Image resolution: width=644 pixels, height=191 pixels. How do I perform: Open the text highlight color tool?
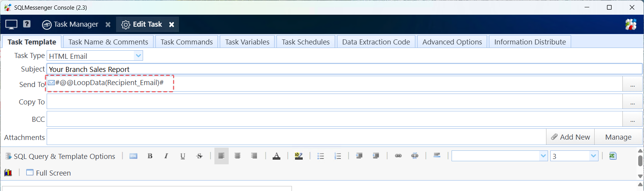pos(298,156)
